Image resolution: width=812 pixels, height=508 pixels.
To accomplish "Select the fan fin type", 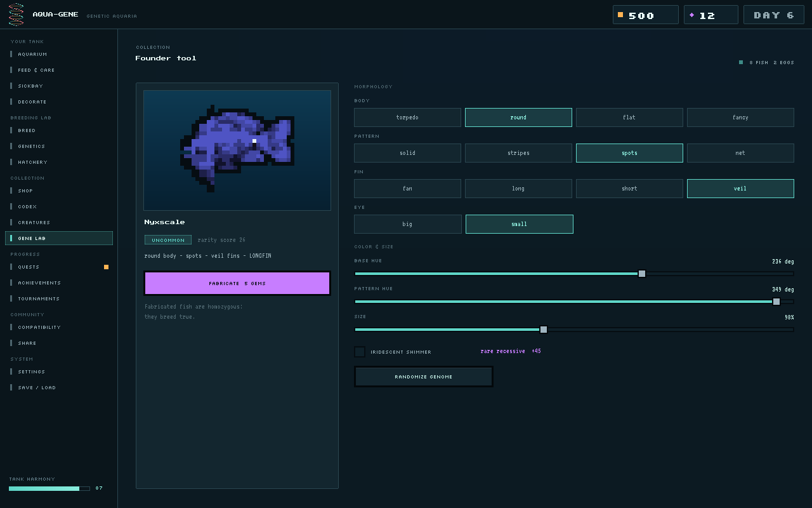I will point(407,189).
